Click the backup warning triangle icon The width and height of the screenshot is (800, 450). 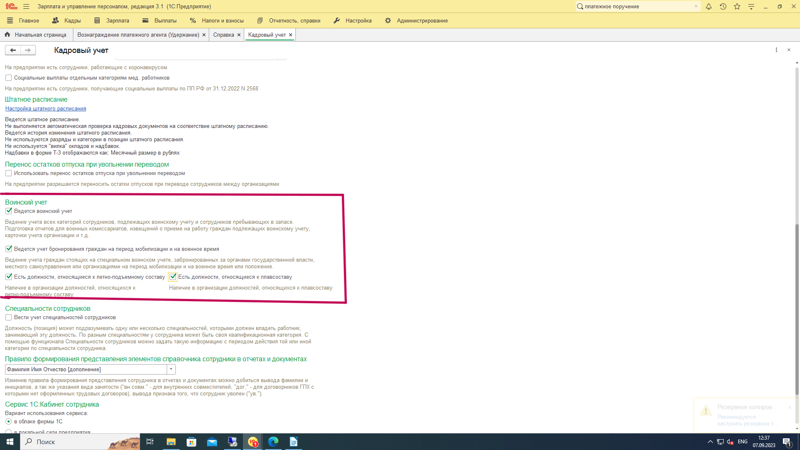tap(706, 411)
